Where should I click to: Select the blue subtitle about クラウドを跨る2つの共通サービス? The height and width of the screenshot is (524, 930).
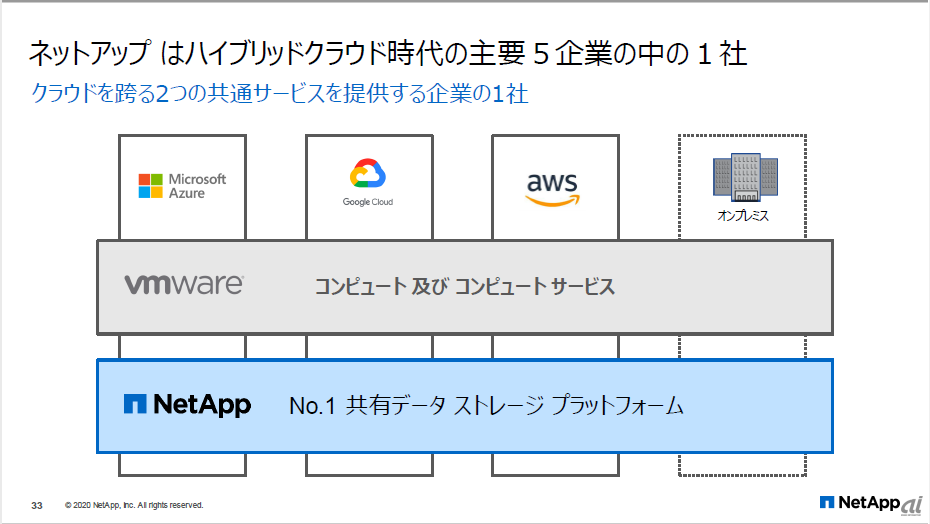(280, 95)
